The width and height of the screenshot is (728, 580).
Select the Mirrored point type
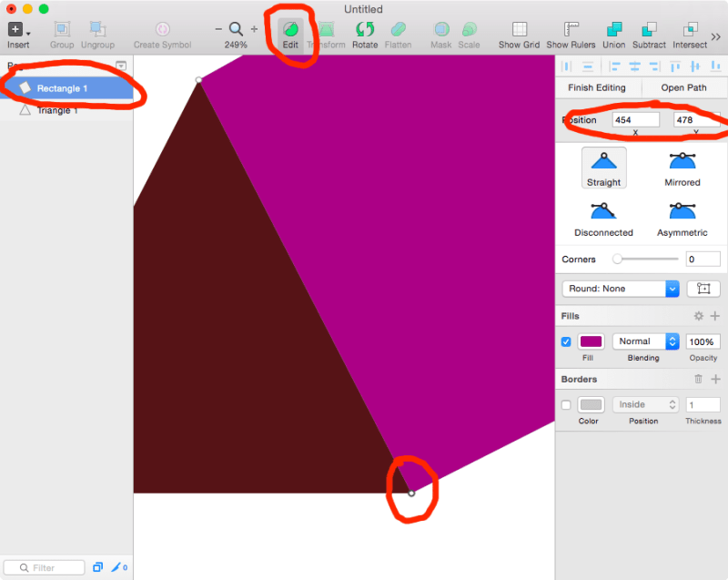tap(682, 168)
